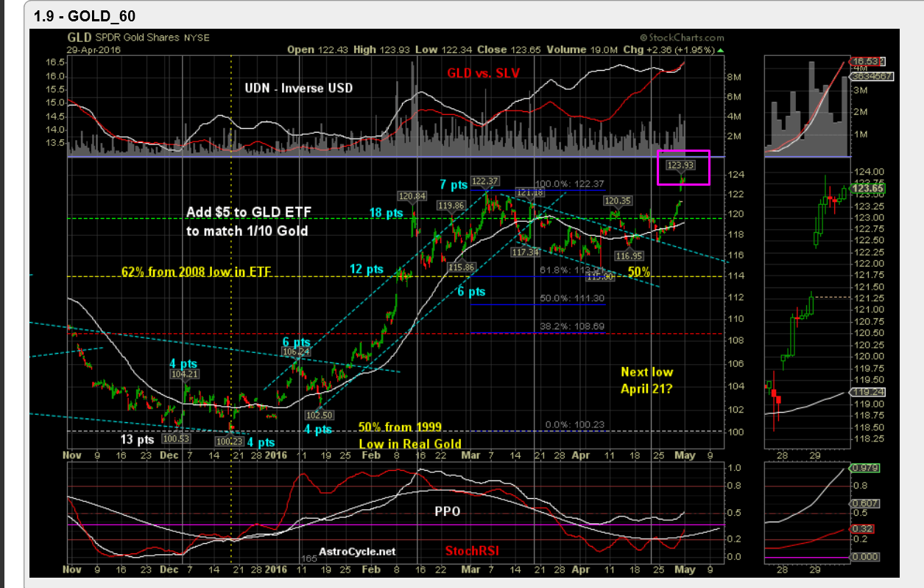Click the AstroCycle.net watermark link text

pos(357,551)
